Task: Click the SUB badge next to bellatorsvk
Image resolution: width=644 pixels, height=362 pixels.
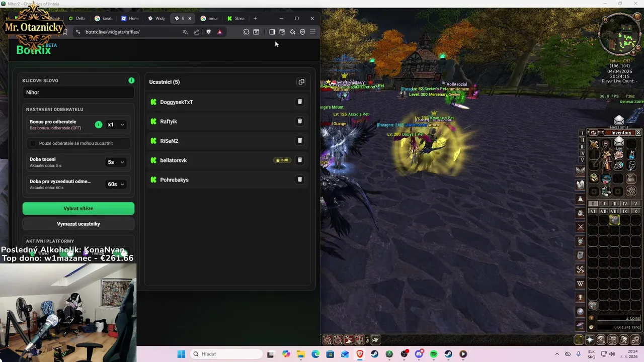Action: [282, 160]
